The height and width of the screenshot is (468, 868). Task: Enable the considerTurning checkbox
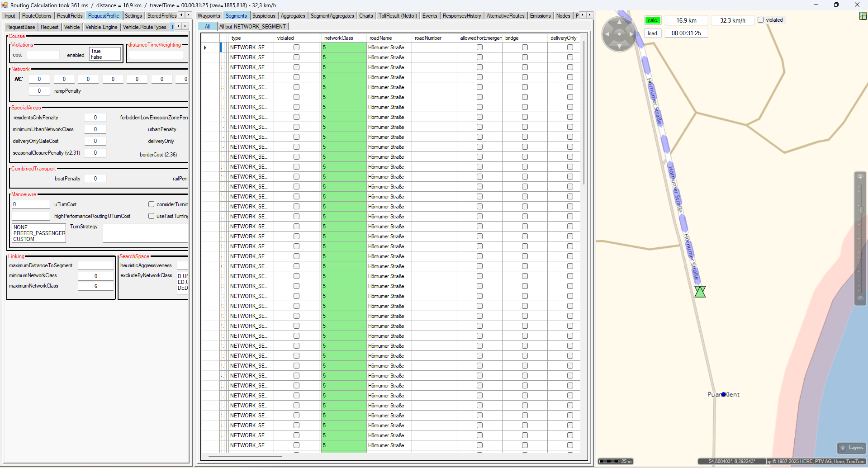tap(152, 204)
